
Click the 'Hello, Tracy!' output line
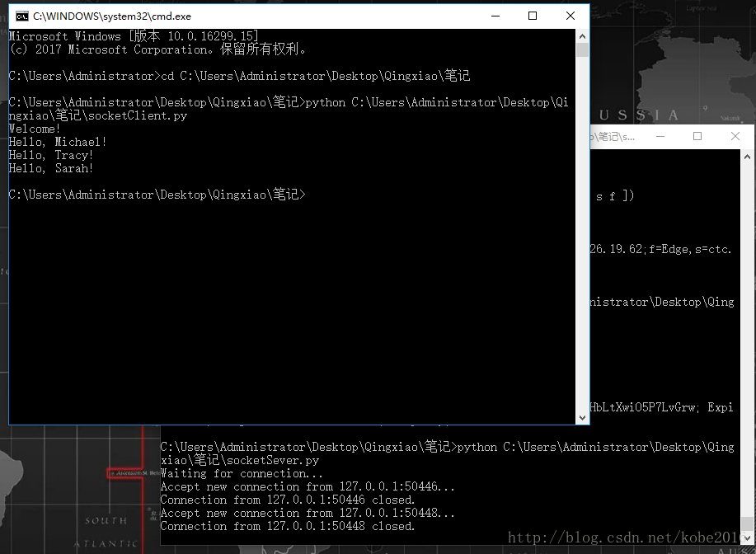[x=50, y=155]
